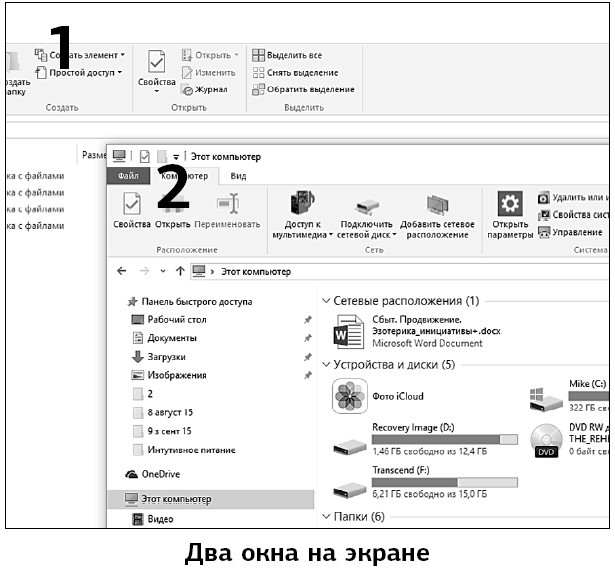The width and height of the screenshot is (615, 569).
Task: Select Рабочий стол in the sidebar
Action: click(x=169, y=320)
